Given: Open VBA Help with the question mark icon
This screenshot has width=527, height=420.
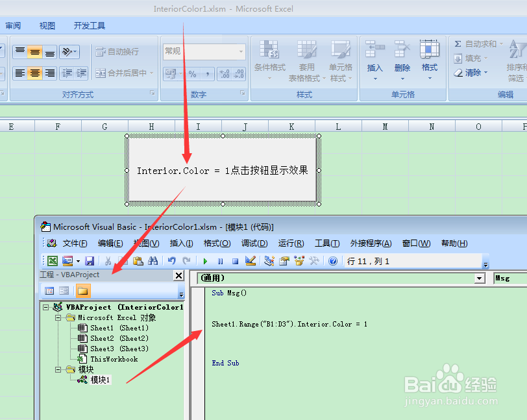Looking at the screenshot, I should point(333,261).
